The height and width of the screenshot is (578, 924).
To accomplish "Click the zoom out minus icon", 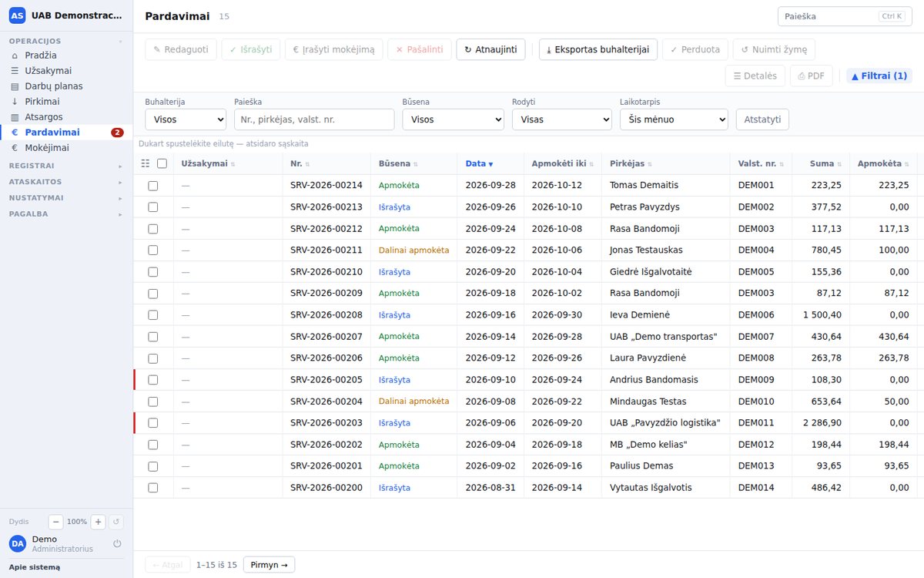I will click(x=56, y=522).
